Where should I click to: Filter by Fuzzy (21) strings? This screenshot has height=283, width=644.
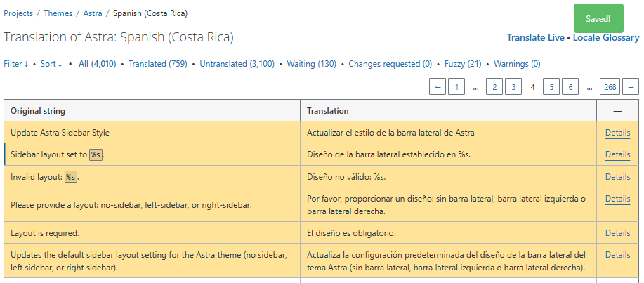tap(463, 64)
